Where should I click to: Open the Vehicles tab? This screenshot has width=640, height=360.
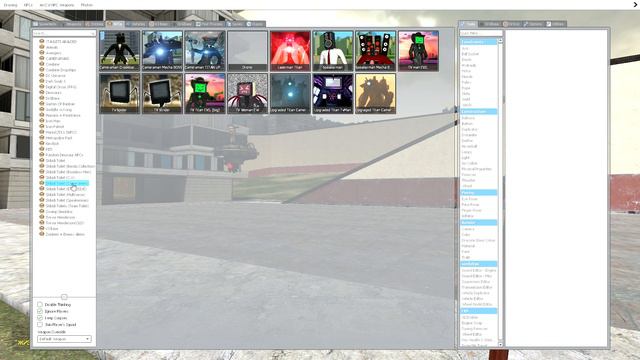click(136, 24)
